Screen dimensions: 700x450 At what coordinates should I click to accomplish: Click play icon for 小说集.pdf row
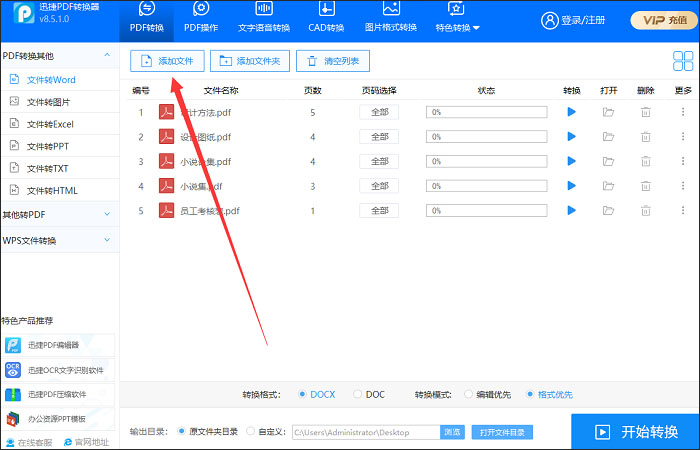pos(571,186)
